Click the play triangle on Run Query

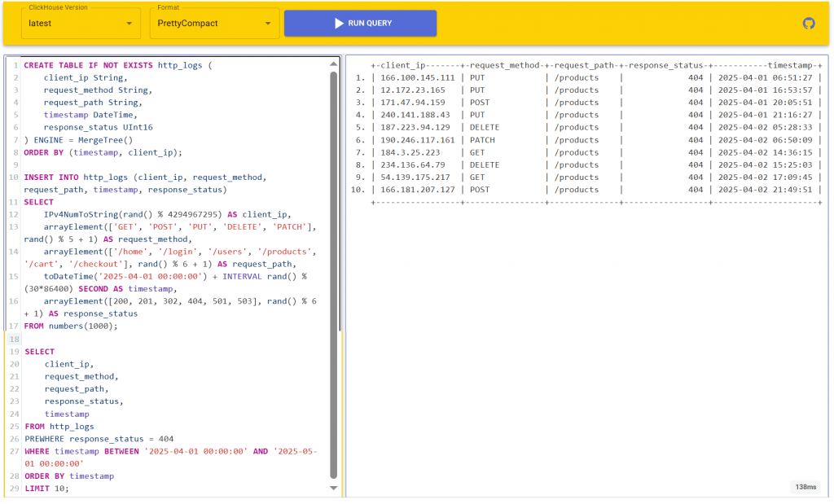(339, 24)
